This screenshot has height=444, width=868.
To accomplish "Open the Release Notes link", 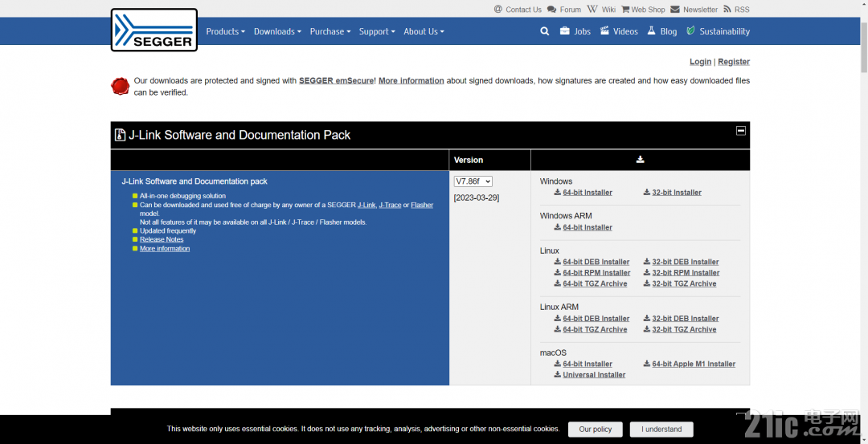I will click(x=162, y=239).
